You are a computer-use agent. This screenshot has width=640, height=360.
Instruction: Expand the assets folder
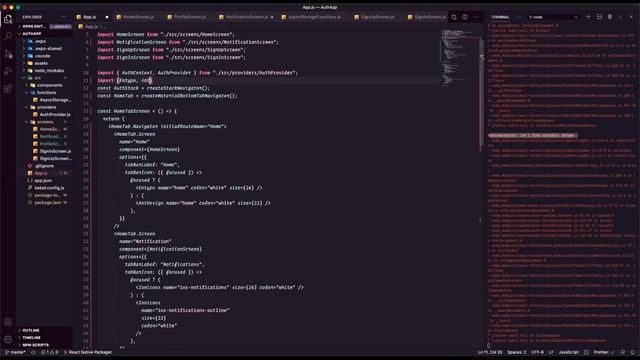[45, 63]
